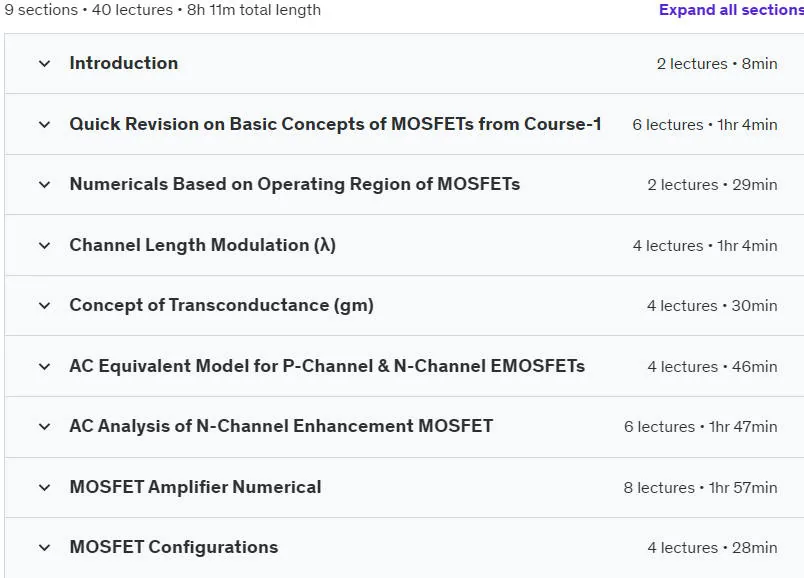Open Channel Length Modulation (λ) section title
Viewport: 804px width, 578px height.
203,245
